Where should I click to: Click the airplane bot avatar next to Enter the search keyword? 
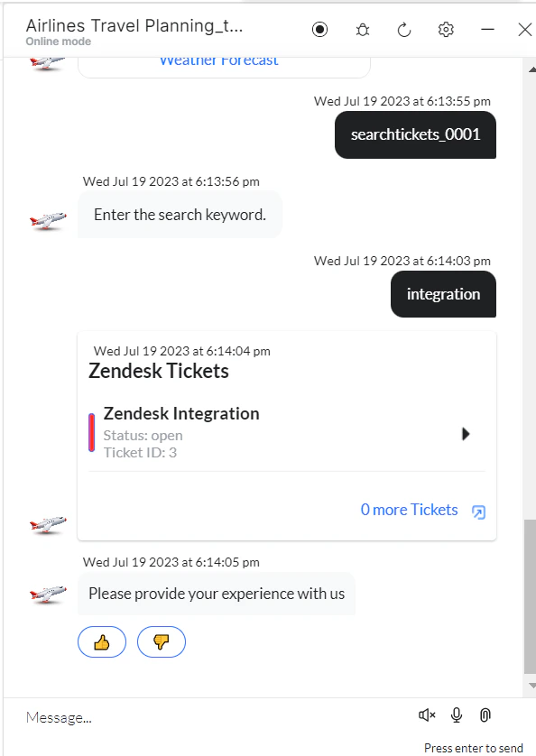click(x=47, y=219)
